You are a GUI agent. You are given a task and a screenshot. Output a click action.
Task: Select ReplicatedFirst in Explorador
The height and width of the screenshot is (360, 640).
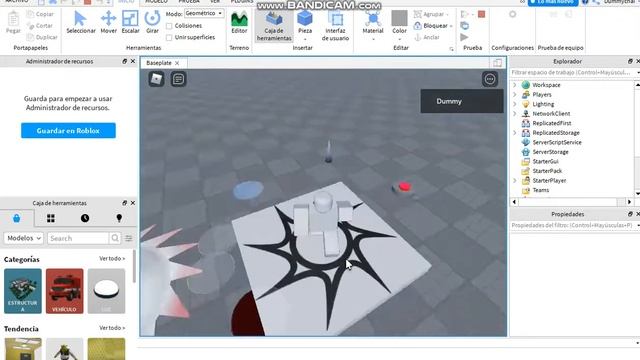(x=551, y=123)
